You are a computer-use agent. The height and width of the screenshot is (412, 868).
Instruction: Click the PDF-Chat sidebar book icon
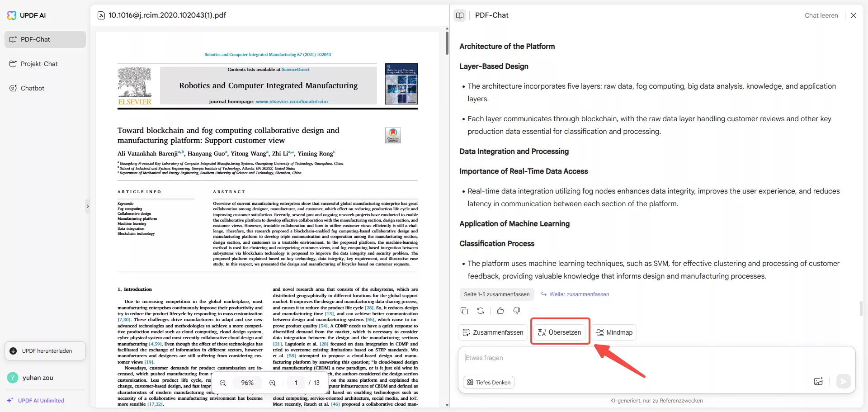13,39
